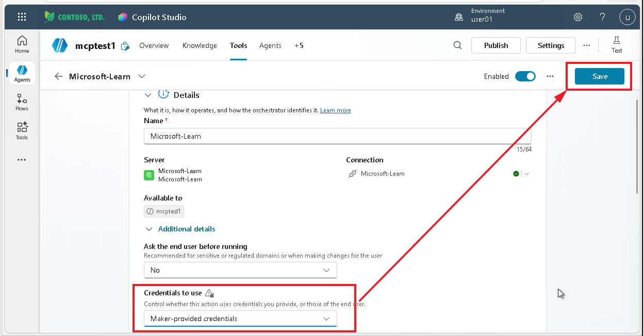The width and height of the screenshot is (644, 336).
Task: Click the Microsoft-Learn connection name
Action: coord(383,174)
